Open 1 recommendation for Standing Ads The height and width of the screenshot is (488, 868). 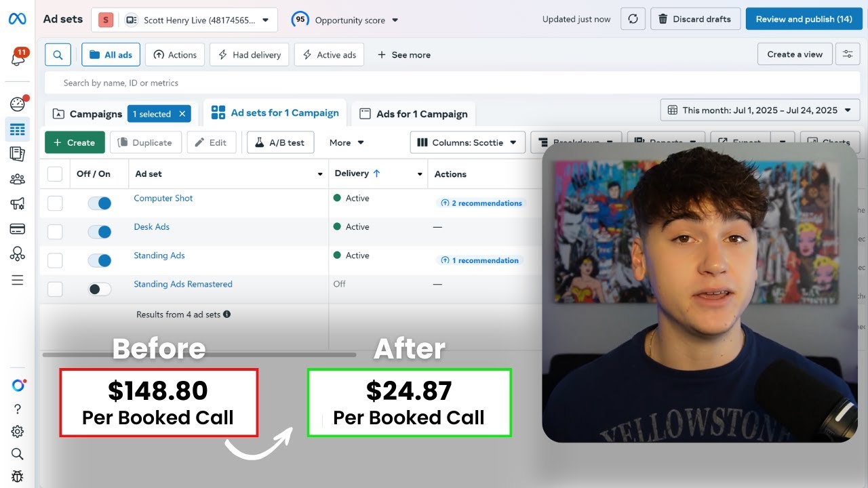pos(479,260)
